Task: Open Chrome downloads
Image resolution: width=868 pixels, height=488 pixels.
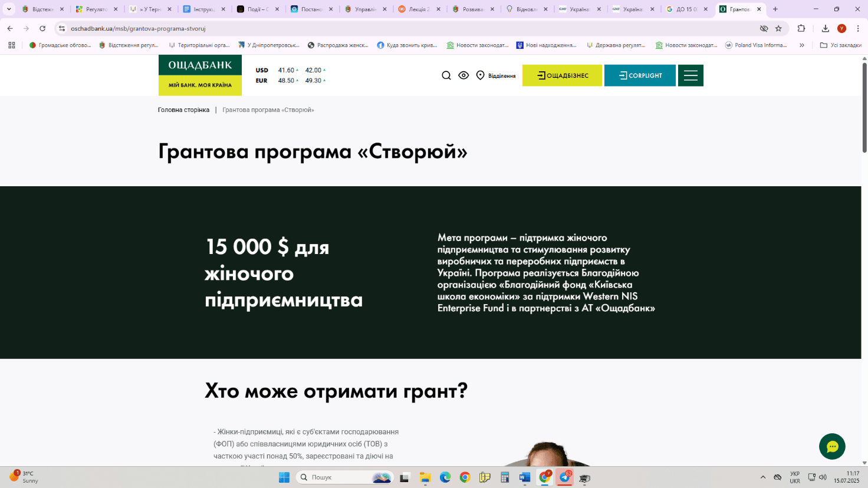Action: pyautogui.click(x=826, y=28)
